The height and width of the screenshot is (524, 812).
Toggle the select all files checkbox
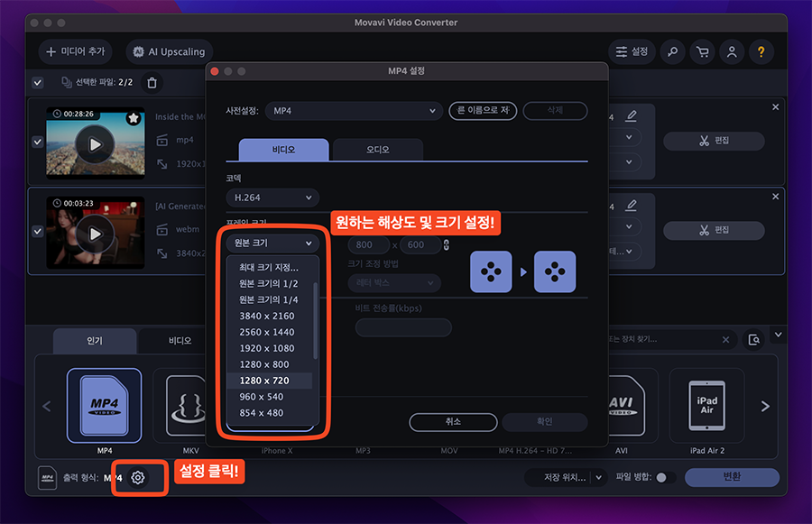click(38, 82)
